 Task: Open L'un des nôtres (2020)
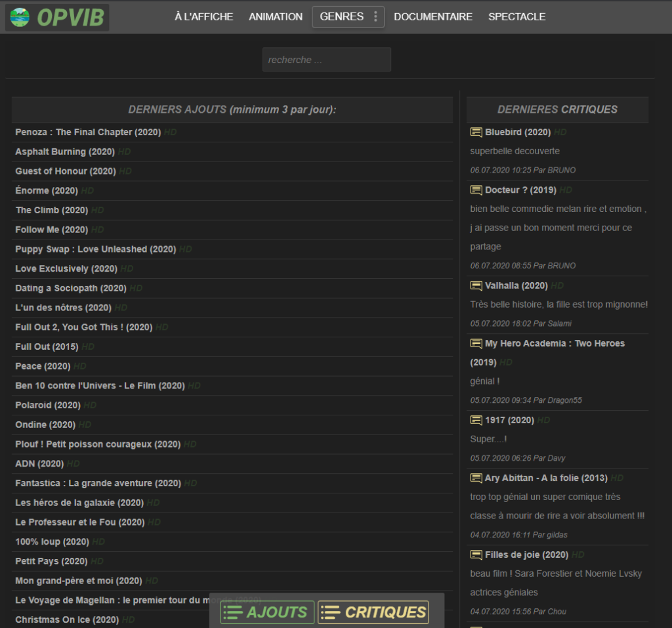64,308
